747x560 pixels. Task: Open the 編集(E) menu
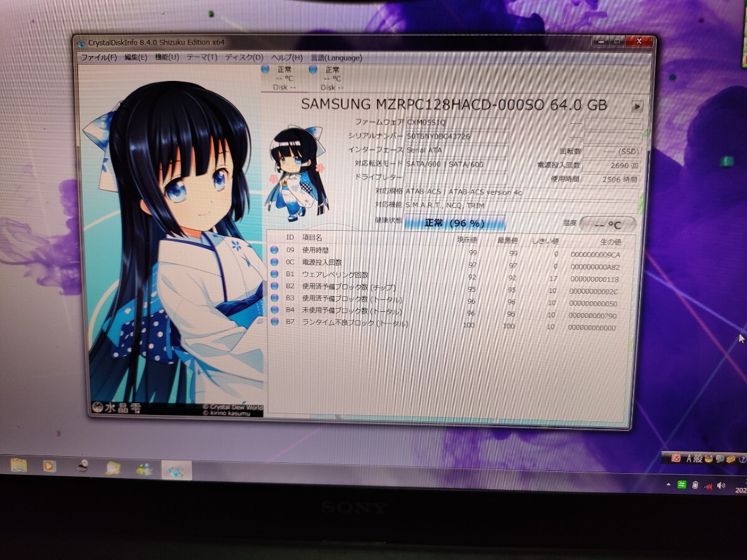click(x=135, y=57)
